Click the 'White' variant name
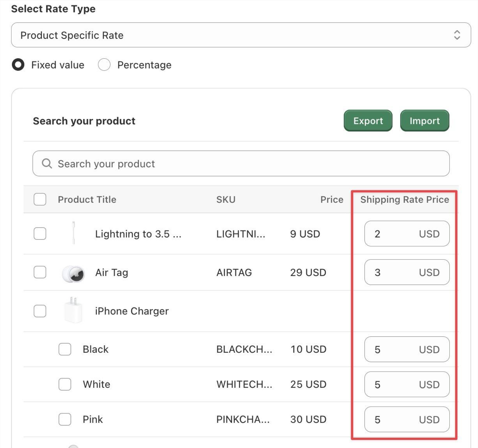 point(97,384)
